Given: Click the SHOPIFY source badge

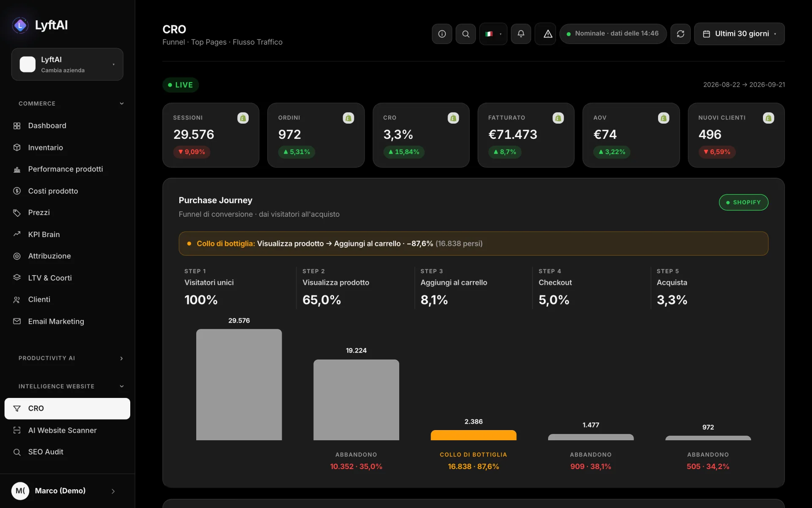Looking at the screenshot, I should (743, 202).
